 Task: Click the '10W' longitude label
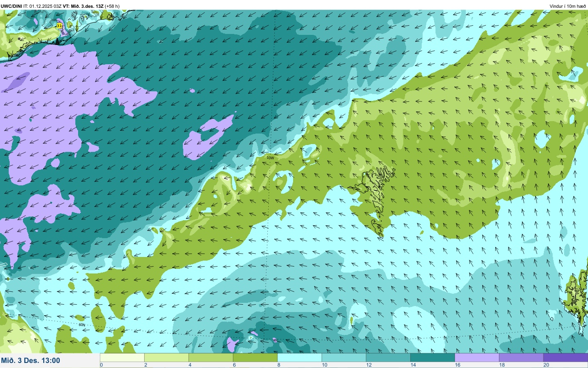pos(270,158)
